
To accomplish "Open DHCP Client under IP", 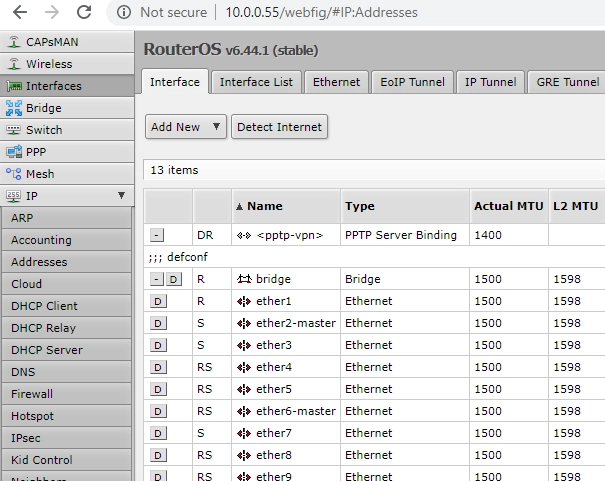I will point(66,306).
